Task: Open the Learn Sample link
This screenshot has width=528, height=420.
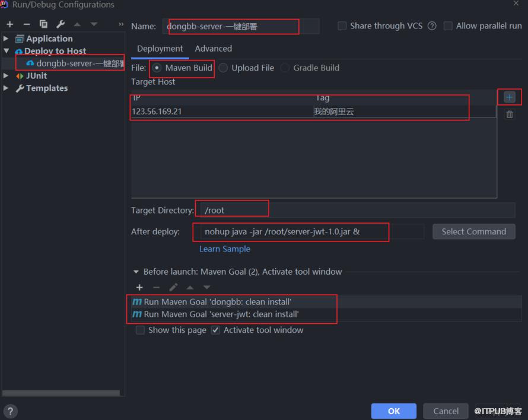Action: [x=225, y=249]
